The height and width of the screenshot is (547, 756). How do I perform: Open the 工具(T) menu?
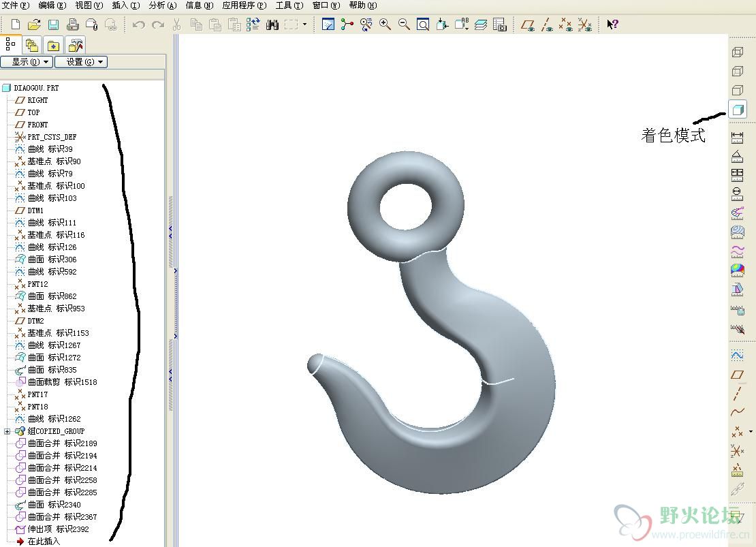pos(289,5)
